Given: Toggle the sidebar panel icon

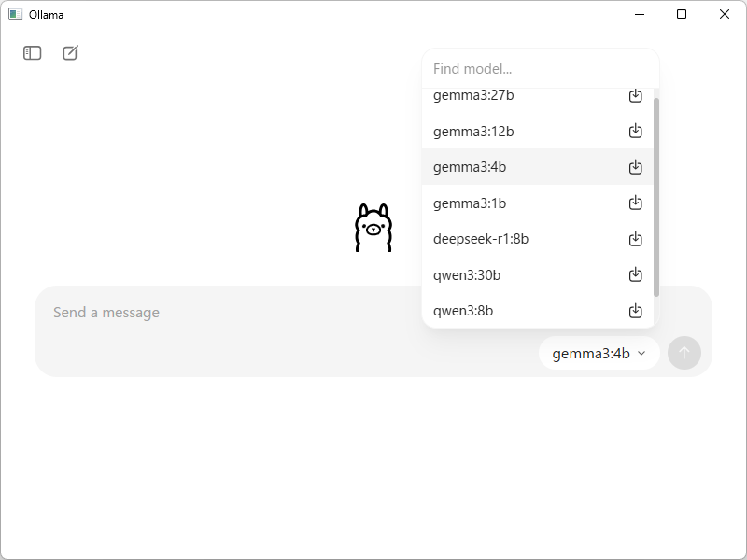Looking at the screenshot, I should [33, 53].
